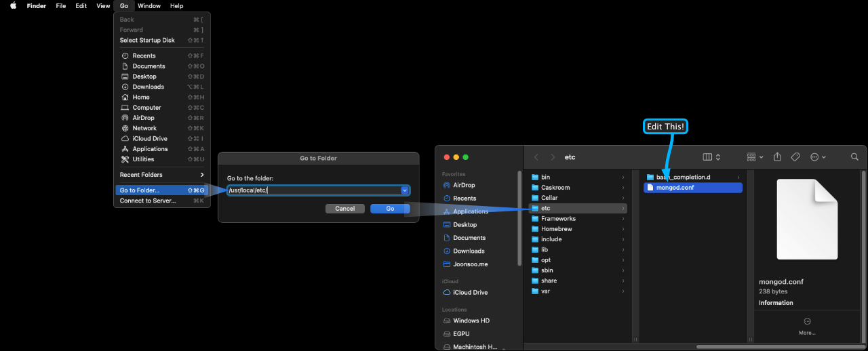Select the bin folder
Image resolution: width=868 pixels, height=351 pixels.
(x=578, y=178)
